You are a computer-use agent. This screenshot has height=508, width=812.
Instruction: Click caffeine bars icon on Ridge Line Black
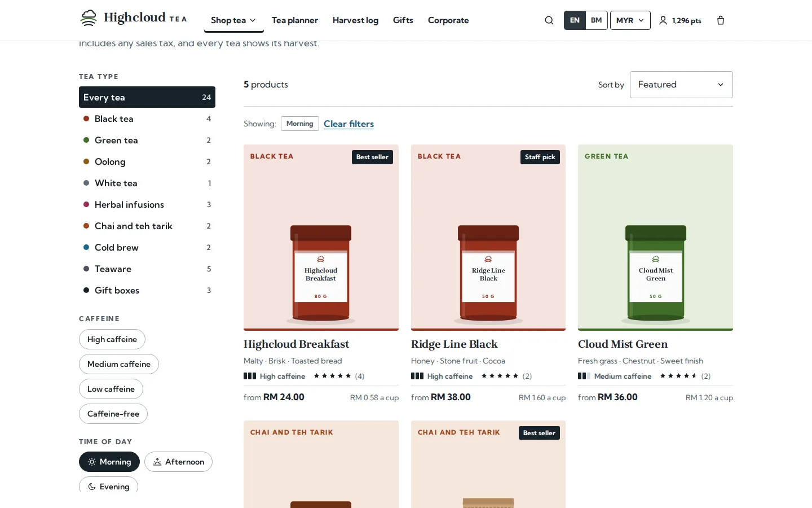(x=417, y=376)
